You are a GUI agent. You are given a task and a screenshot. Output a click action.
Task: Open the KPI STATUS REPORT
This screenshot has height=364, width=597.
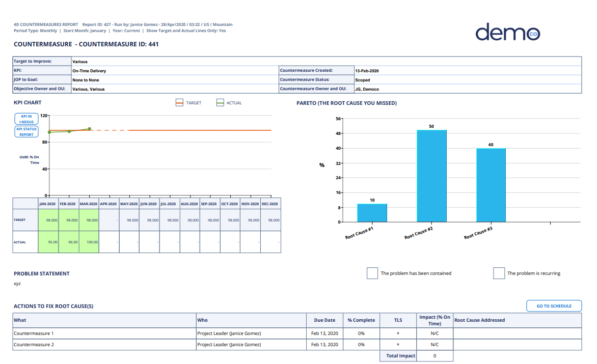[26, 131]
